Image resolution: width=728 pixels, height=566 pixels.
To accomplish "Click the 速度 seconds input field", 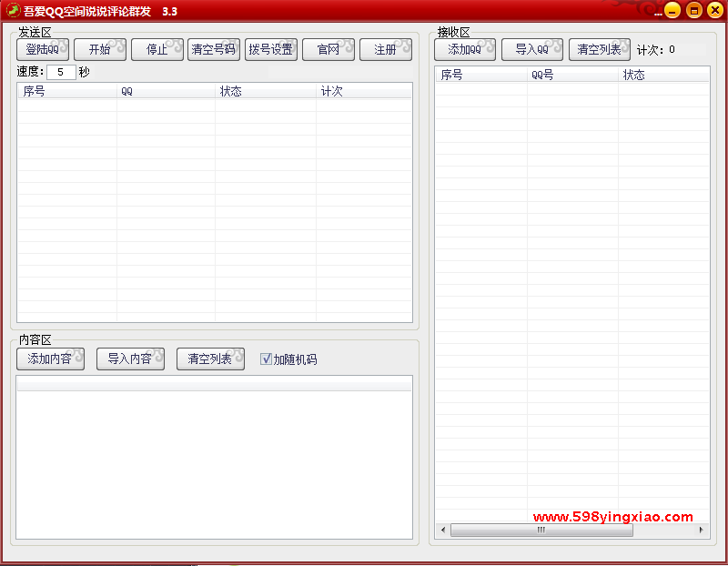I will pyautogui.click(x=61, y=72).
